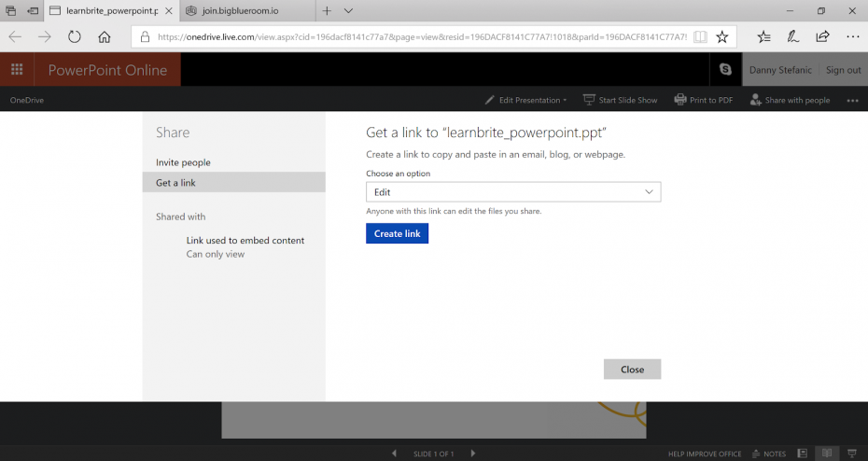
Task: Open the favorites hub icon
Action: pos(763,37)
